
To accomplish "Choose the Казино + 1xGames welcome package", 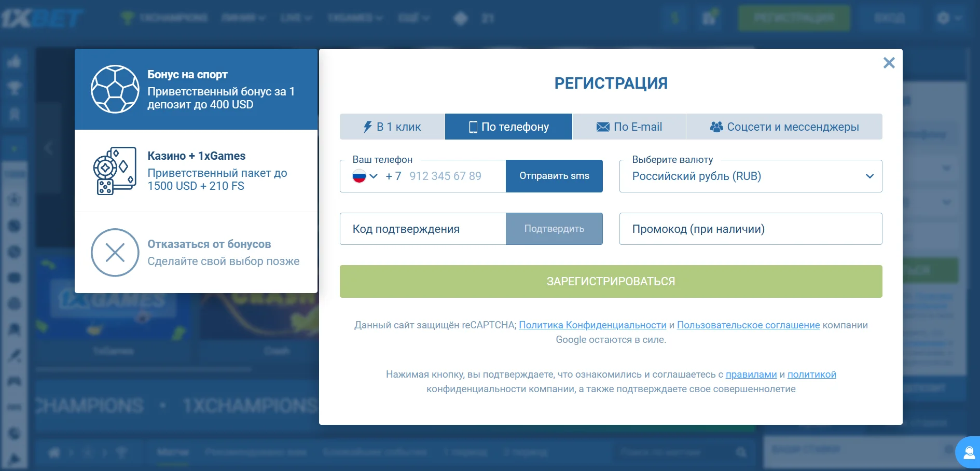I will 196,170.
